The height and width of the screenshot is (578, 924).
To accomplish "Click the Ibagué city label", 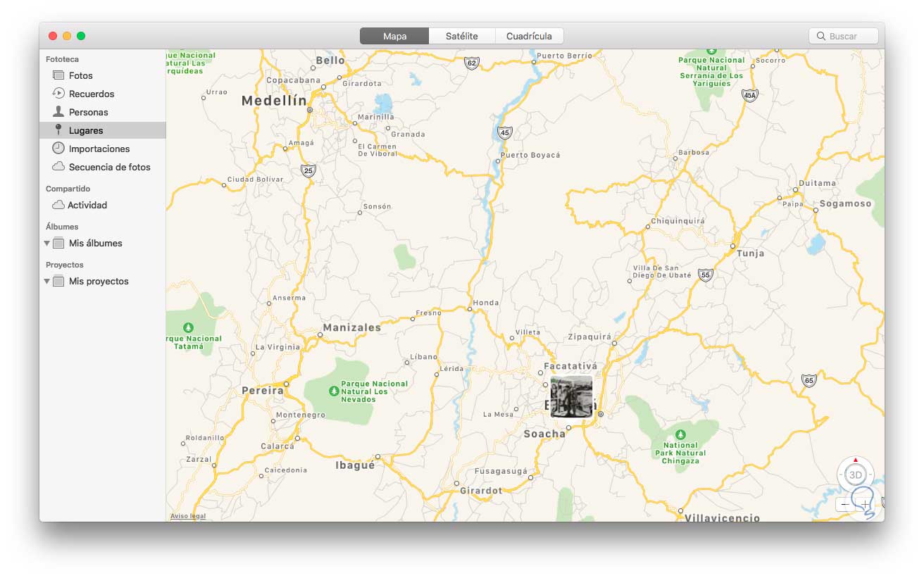I will [x=355, y=465].
